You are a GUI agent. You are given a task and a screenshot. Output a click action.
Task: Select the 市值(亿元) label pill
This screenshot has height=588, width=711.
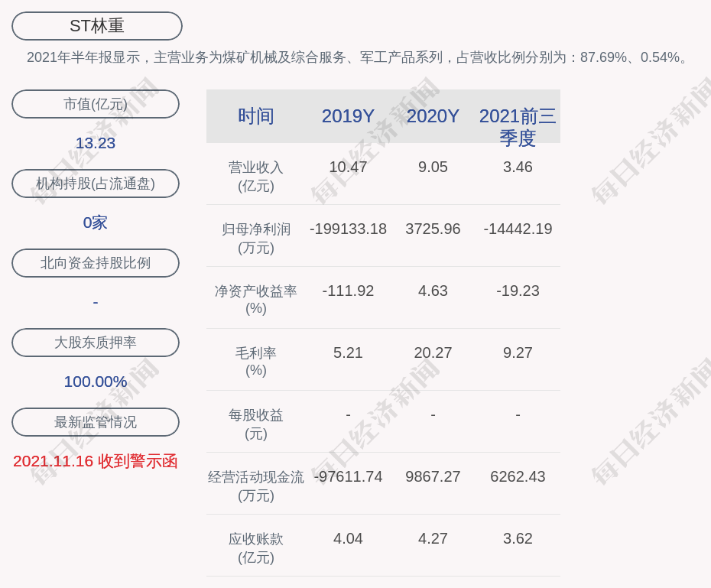tap(96, 104)
